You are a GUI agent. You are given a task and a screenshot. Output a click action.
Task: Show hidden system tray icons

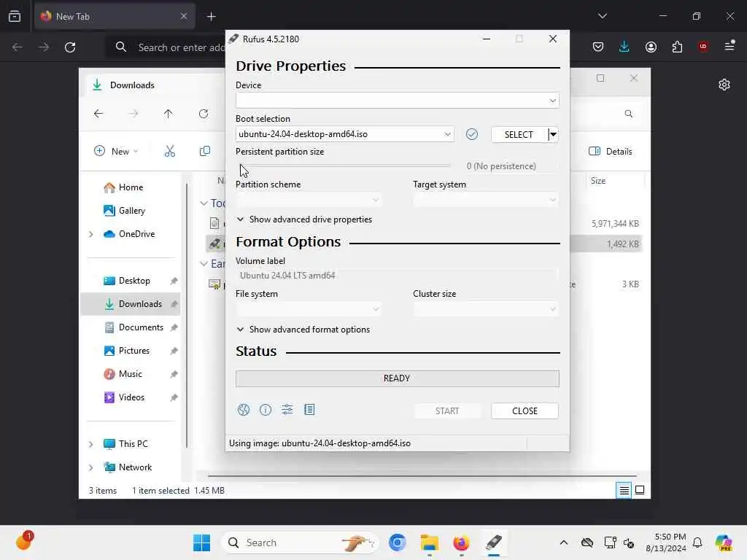click(564, 542)
